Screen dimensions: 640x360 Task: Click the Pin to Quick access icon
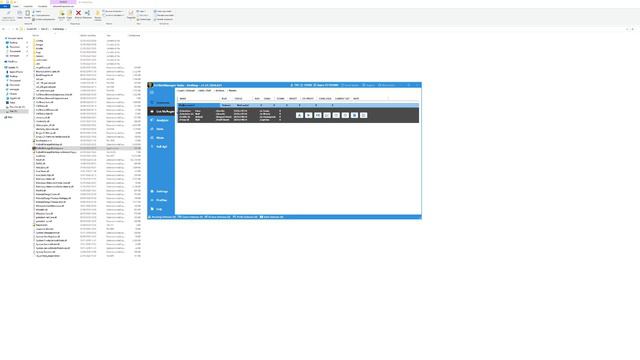click(x=8, y=13)
